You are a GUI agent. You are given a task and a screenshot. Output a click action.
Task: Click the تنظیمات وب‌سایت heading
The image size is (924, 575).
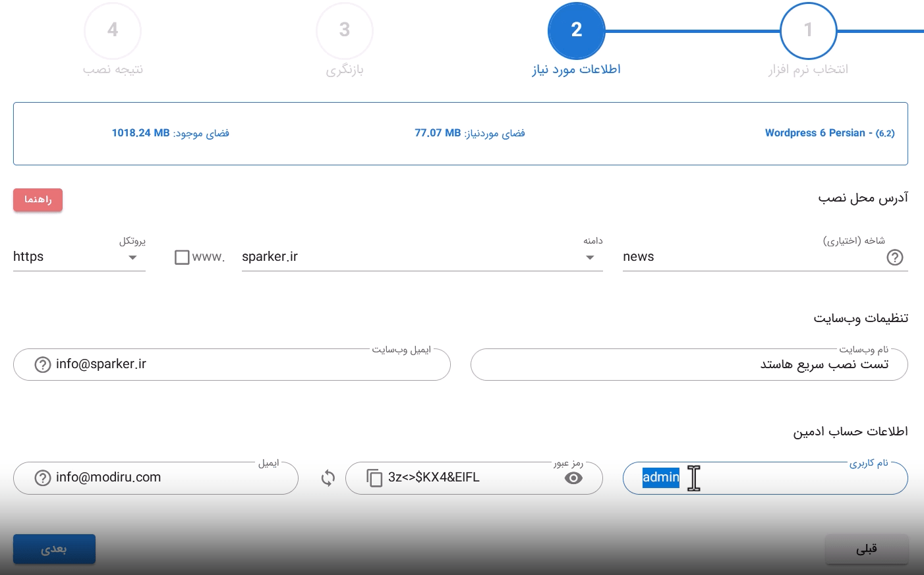click(861, 318)
